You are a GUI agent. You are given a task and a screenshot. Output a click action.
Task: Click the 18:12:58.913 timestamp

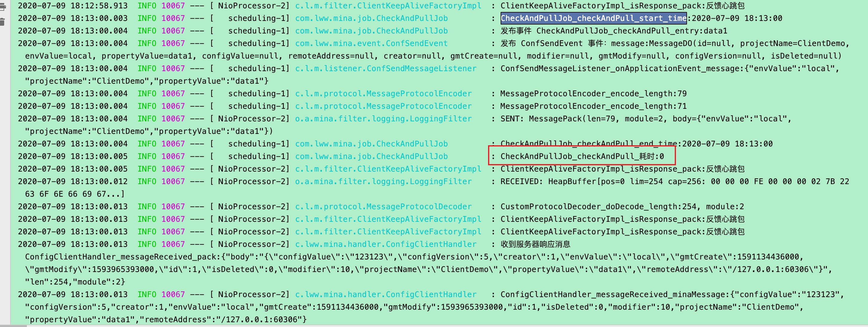click(99, 6)
